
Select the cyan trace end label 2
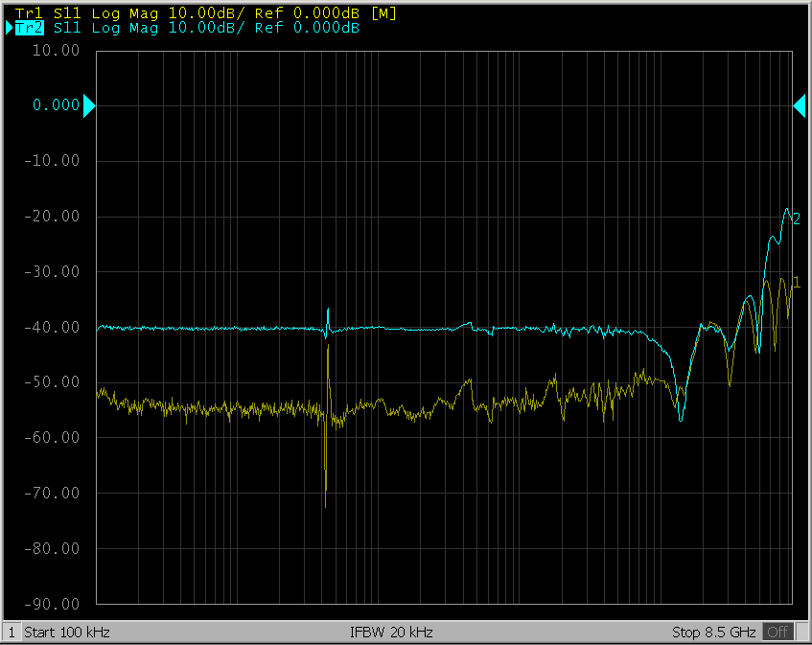click(x=796, y=219)
